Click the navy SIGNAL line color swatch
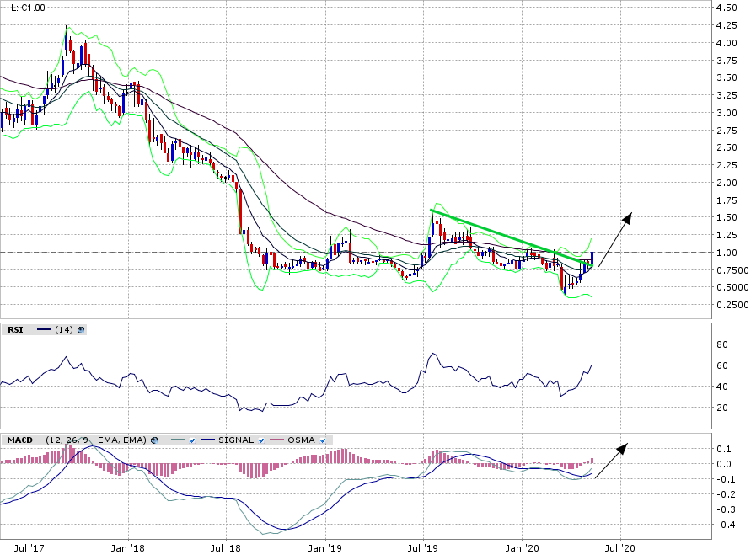The height and width of the screenshot is (560, 756). point(208,440)
